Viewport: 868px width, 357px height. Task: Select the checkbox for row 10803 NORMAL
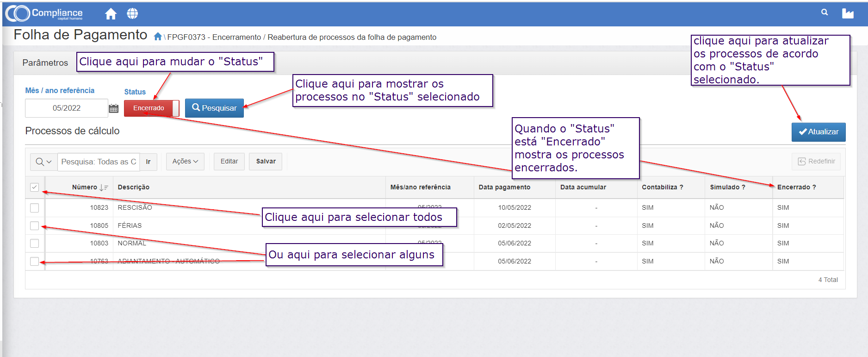pos(34,243)
